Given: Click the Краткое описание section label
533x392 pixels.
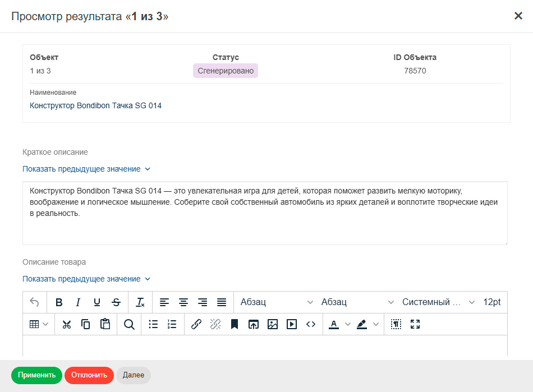Looking at the screenshot, I should [x=55, y=152].
